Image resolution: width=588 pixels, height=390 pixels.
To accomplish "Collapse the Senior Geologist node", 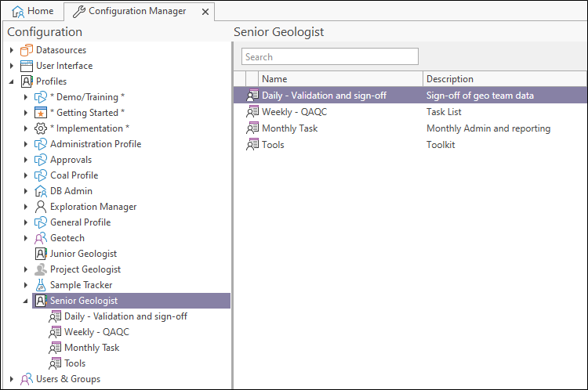I will tap(26, 301).
